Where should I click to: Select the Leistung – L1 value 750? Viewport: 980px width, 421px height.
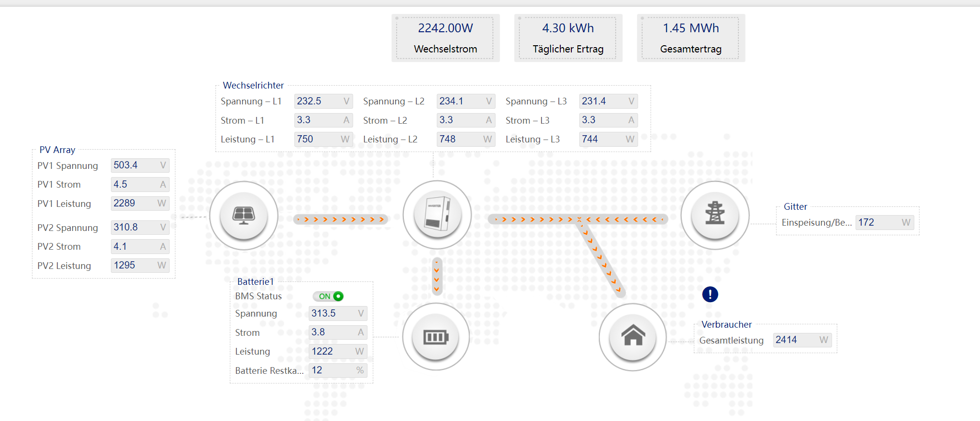click(323, 139)
